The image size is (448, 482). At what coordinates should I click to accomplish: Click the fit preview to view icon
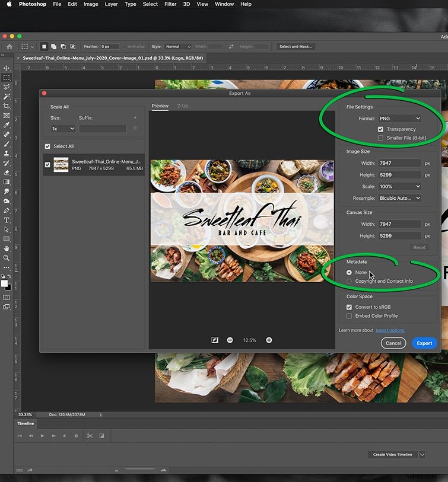(215, 340)
